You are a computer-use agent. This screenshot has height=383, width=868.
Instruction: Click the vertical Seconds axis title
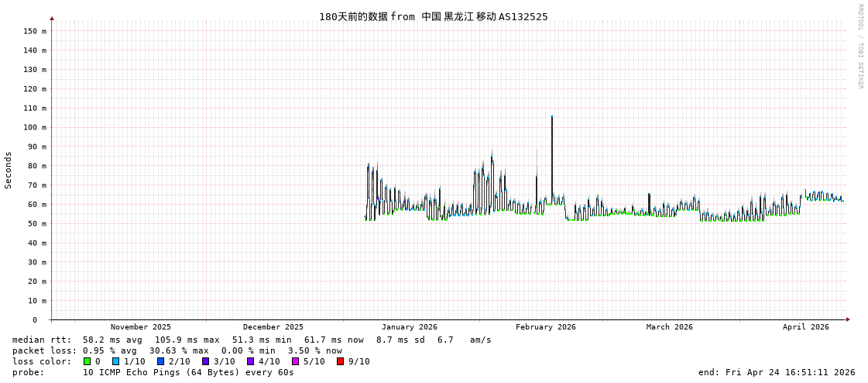pos(9,170)
